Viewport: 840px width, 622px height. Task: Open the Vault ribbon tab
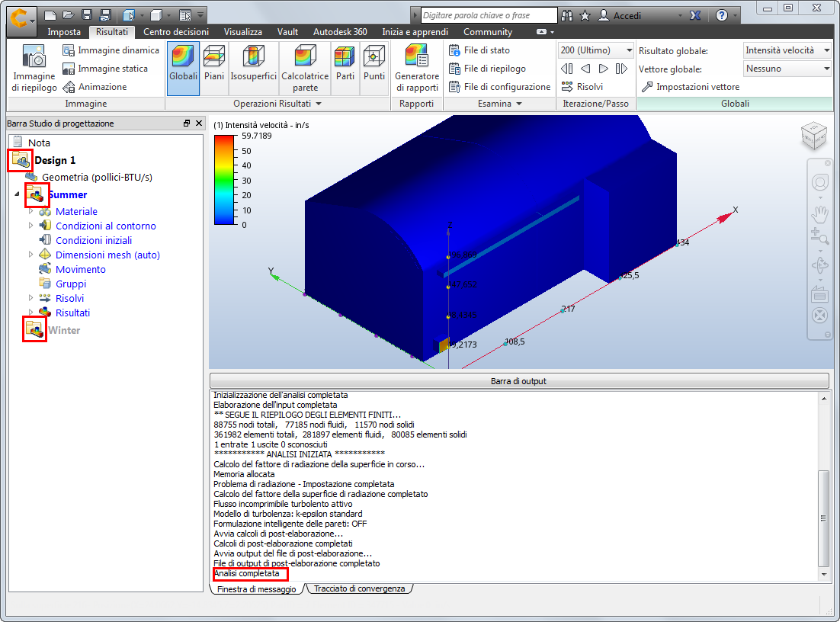click(287, 31)
